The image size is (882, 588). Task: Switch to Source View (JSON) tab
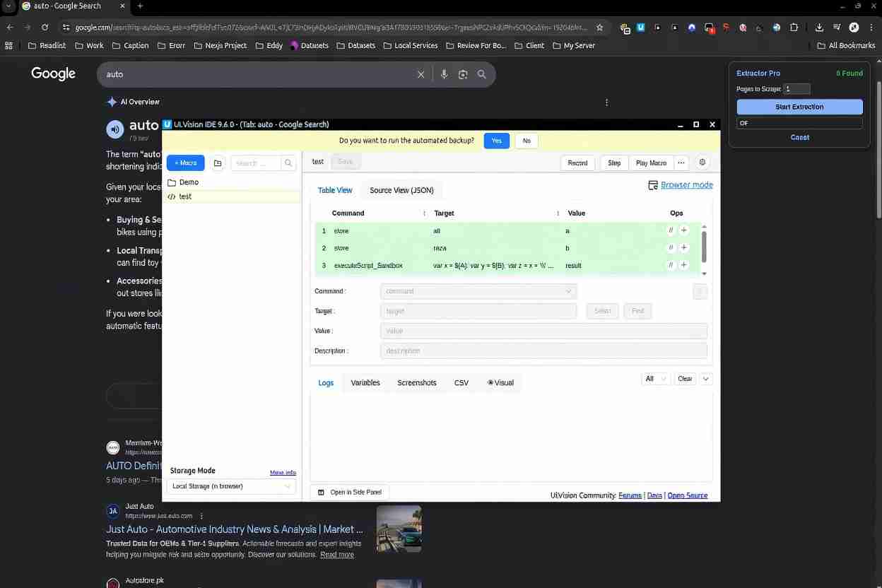pos(401,190)
